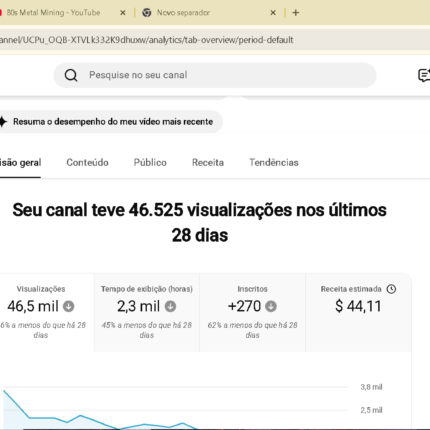This screenshot has width=430, height=430.
Task: Click the clock icon by Receita estimada
Action: tap(391, 289)
